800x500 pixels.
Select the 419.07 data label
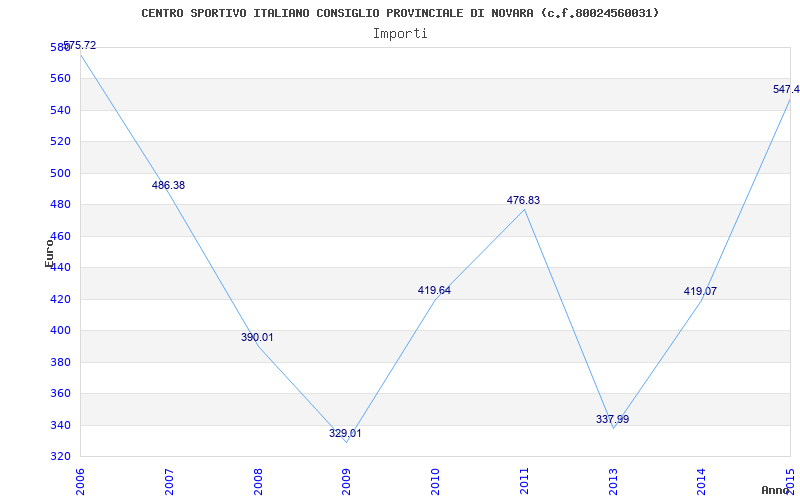pos(701,291)
